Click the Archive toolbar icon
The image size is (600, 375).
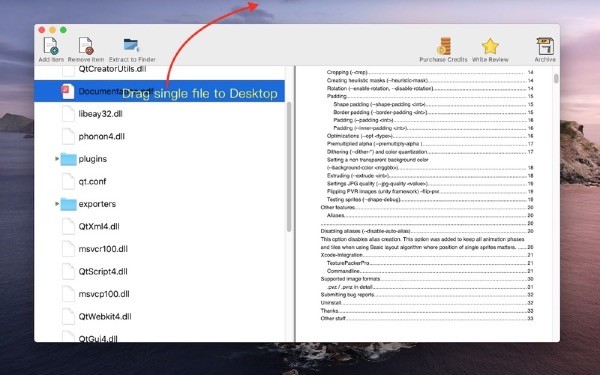[545, 46]
